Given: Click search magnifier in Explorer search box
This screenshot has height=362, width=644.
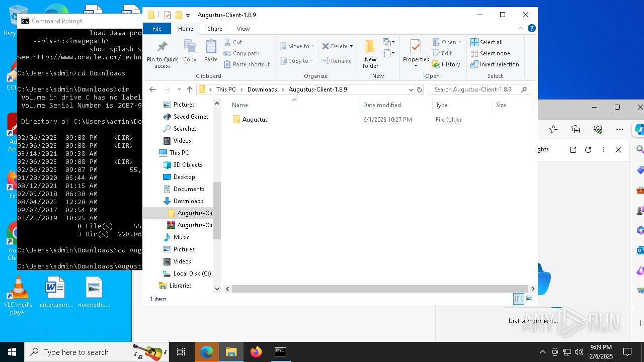Looking at the screenshot, I should tap(524, 89).
